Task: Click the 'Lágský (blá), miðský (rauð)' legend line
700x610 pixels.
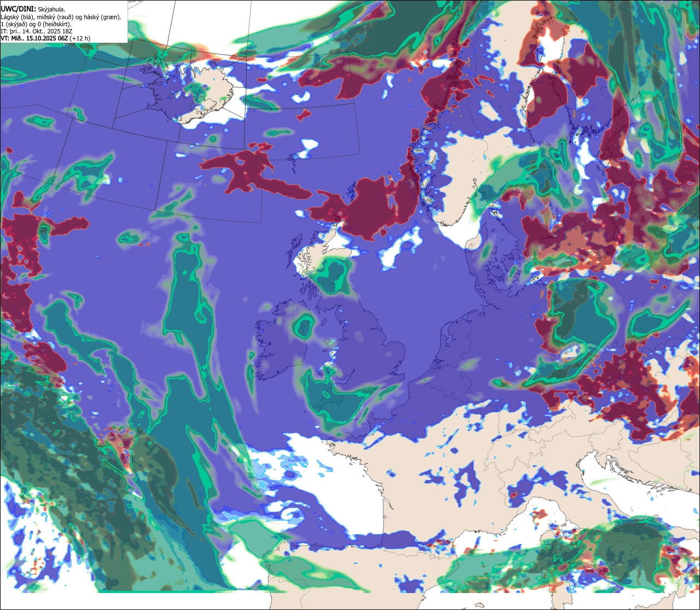Action: click(x=61, y=17)
